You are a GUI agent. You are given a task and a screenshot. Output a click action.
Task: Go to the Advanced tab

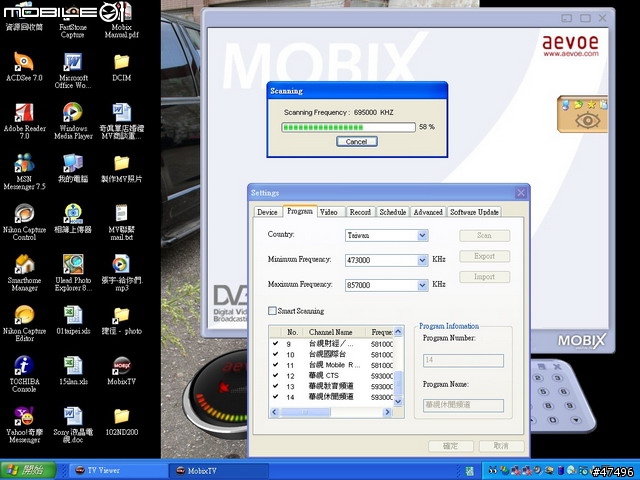click(428, 212)
